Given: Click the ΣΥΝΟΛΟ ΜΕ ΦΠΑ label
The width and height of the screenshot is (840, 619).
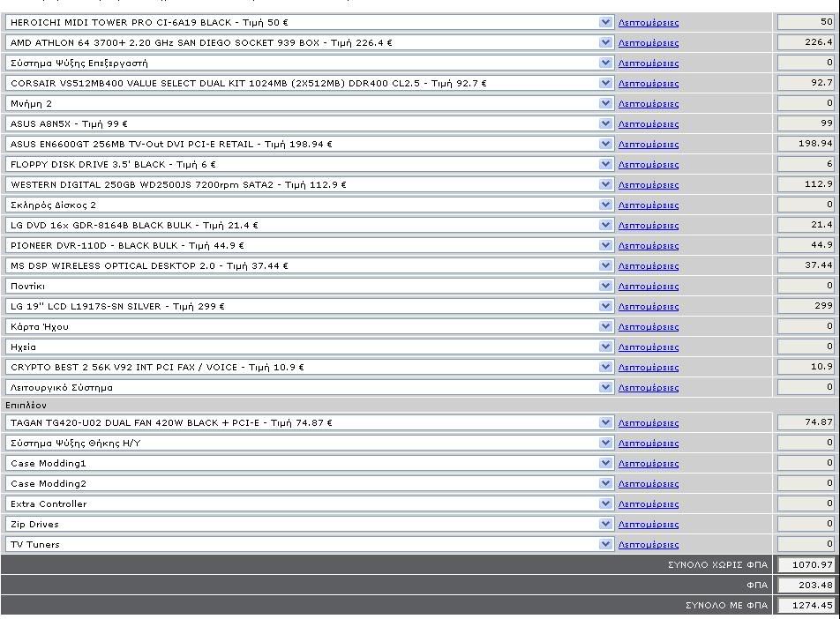Looking at the screenshot, I should 726,606.
